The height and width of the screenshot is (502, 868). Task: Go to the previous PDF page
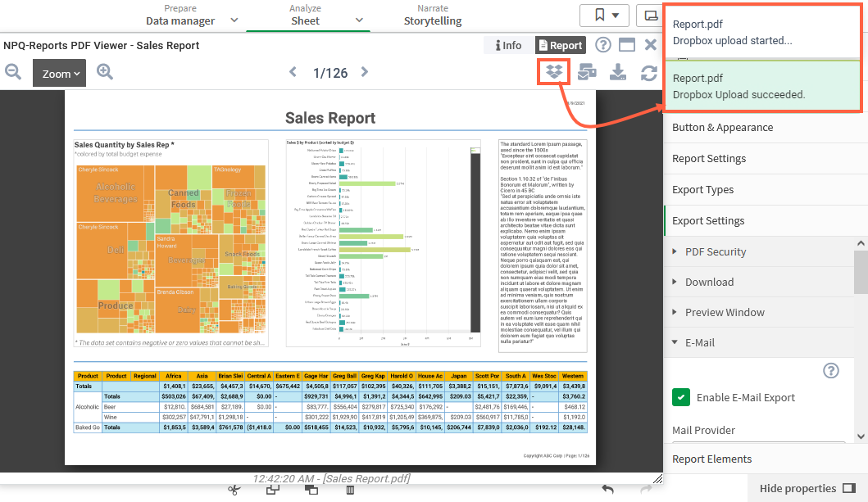click(293, 72)
